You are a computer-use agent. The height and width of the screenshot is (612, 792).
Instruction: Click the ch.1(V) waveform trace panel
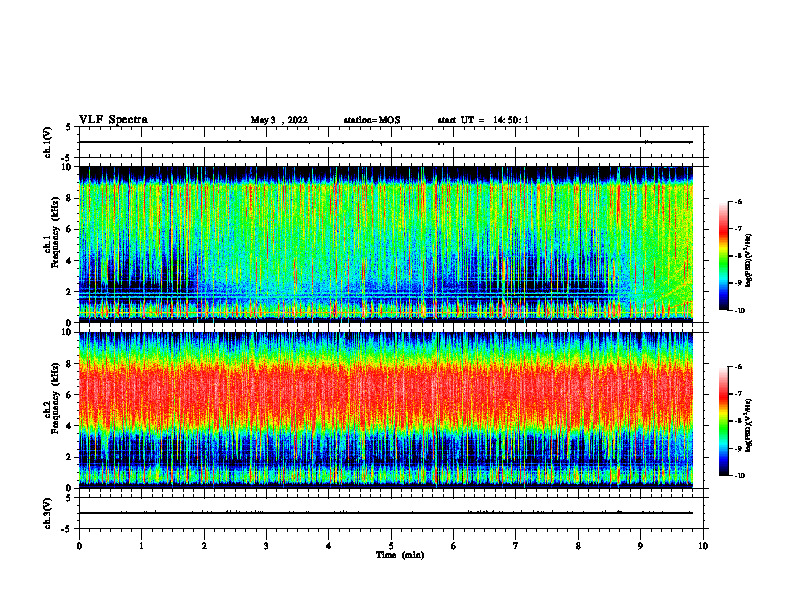[391, 142]
